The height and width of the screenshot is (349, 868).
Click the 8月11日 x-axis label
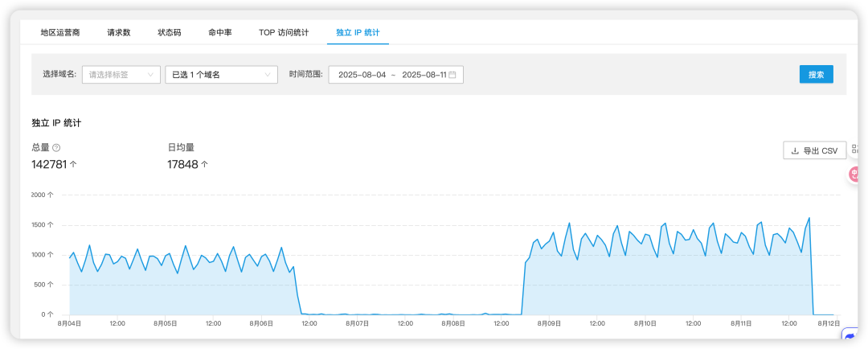tap(741, 323)
